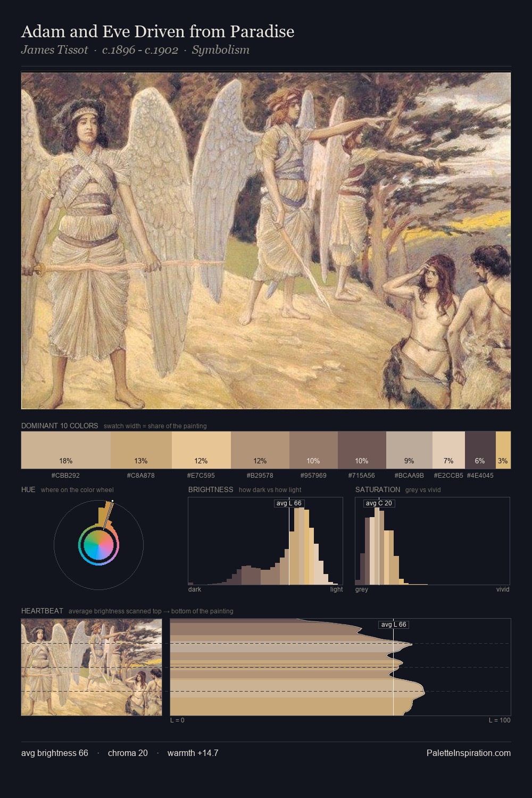Click the title Adam and Eve Driven from Paradise
The width and height of the screenshot is (532, 798).
coord(157,31)
